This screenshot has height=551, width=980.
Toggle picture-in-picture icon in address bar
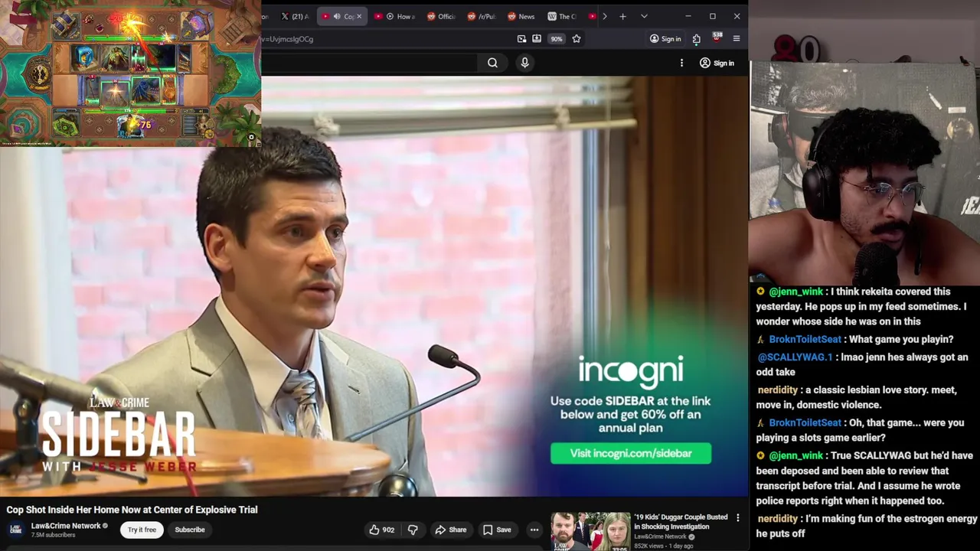click(x=521, y=39)
